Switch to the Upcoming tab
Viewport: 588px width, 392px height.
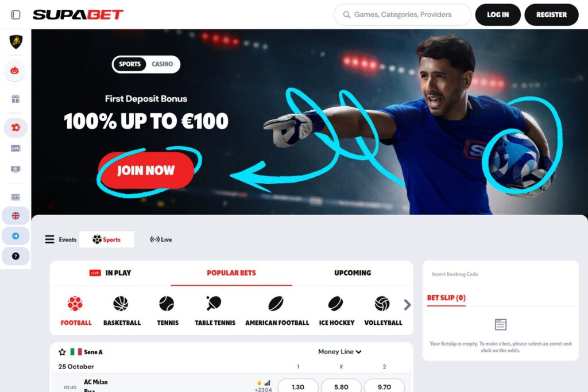353,273
